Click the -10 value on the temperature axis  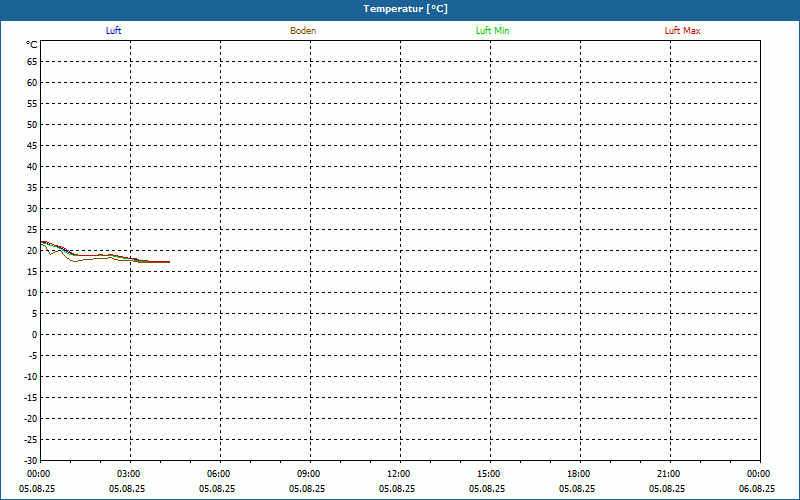tap(31, 377)
